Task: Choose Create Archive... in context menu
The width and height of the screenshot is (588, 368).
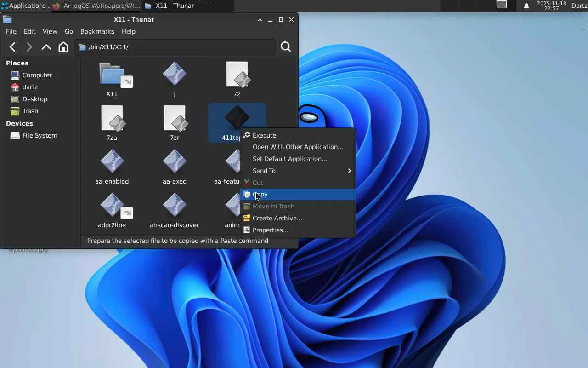Action: click(x=298, y=218)
